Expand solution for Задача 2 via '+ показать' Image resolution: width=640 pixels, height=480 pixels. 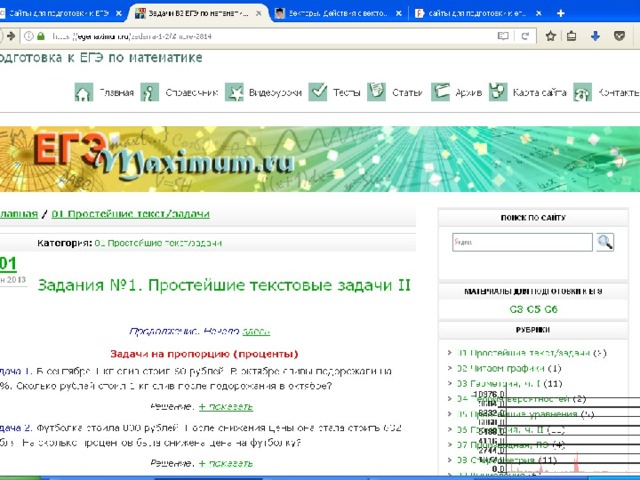click(225, 464)
